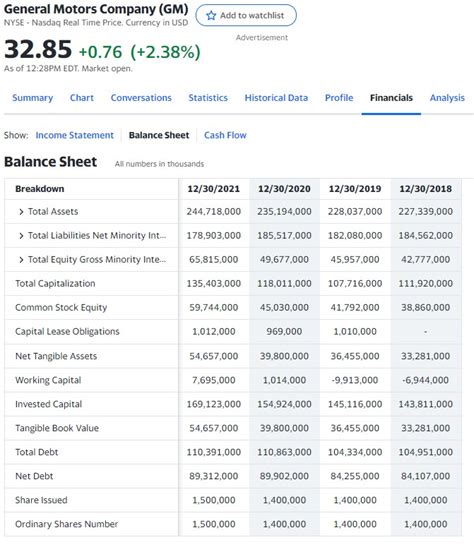Expand Total Equity Gross Minority Interest row
The width and height of the screenshot is (474, 547).
coord(21,260)
